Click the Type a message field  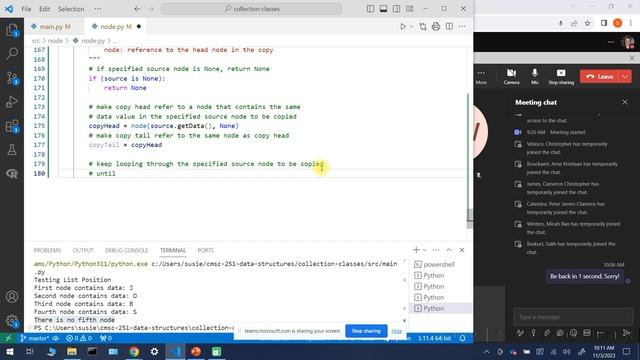click(573, 317)
